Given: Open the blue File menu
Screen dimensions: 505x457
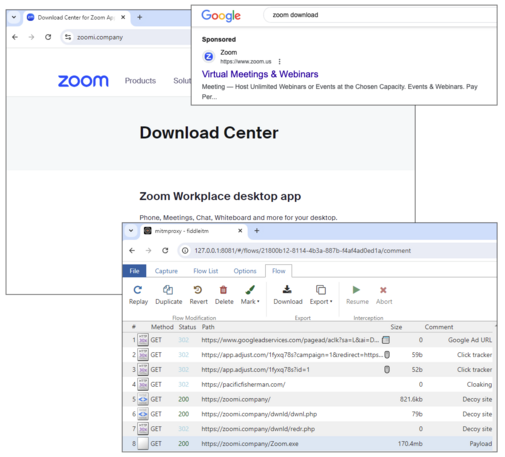Looking at the screenshot, I should [134, 271].
